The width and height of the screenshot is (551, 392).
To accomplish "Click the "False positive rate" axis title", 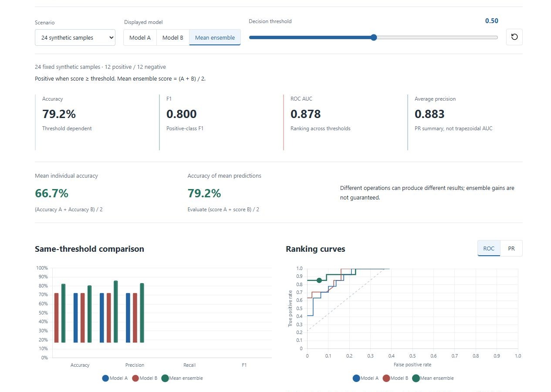I will (x=412, y=365).
